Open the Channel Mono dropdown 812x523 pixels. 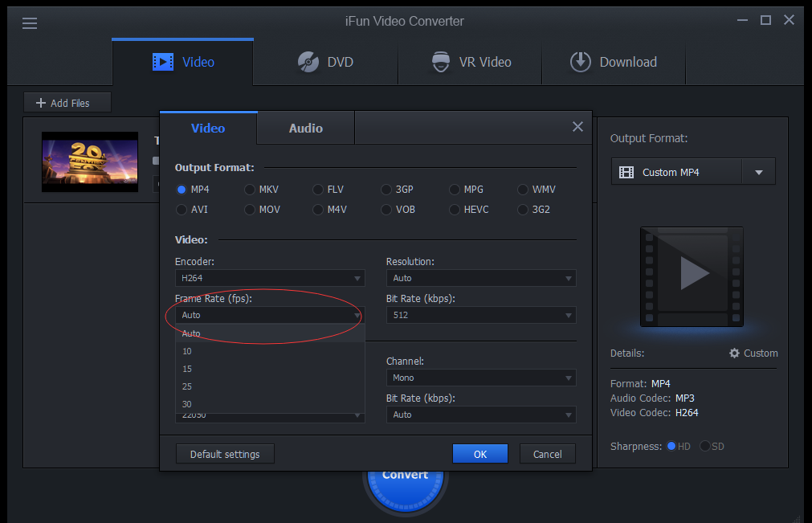click(481, 378)
